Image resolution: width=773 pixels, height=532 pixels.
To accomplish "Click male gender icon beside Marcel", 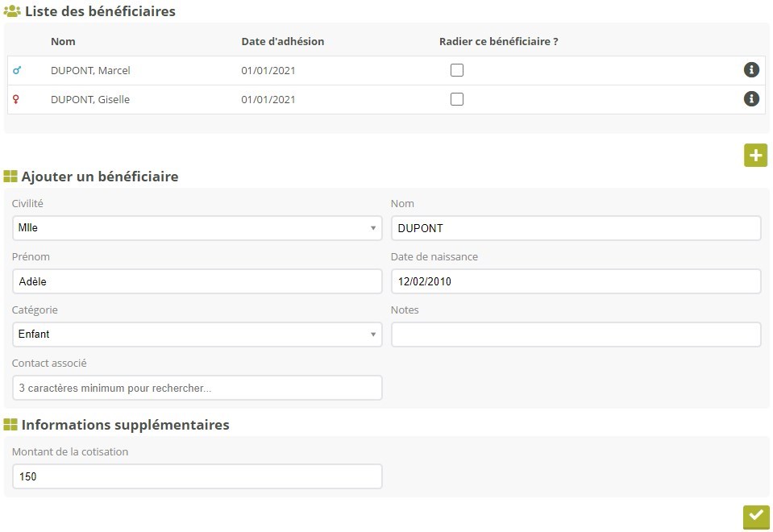I will tap(17, 71).
